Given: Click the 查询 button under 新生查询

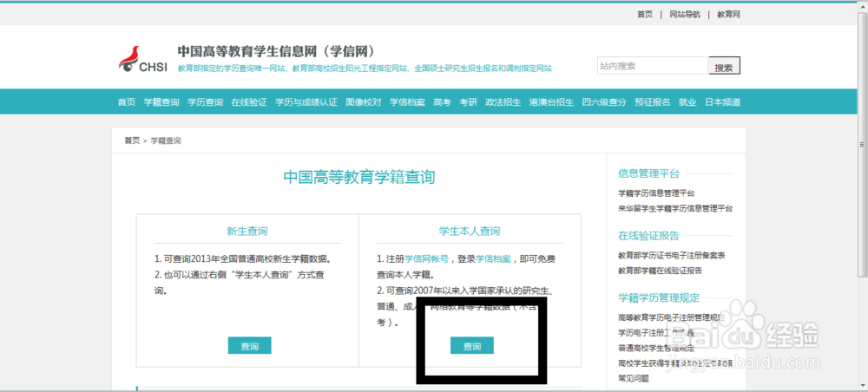Looking at the screenshot, I should (250, 345).
